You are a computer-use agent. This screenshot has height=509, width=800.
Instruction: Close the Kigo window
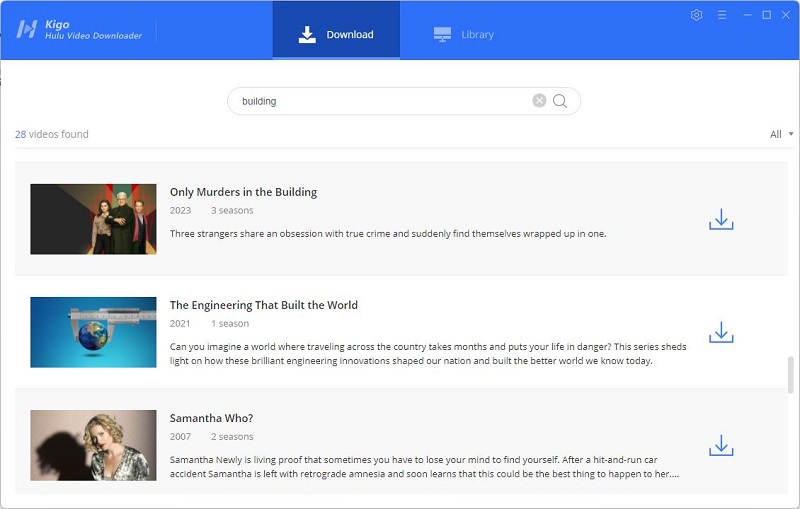pyautogui.click(x=786, y=15)
